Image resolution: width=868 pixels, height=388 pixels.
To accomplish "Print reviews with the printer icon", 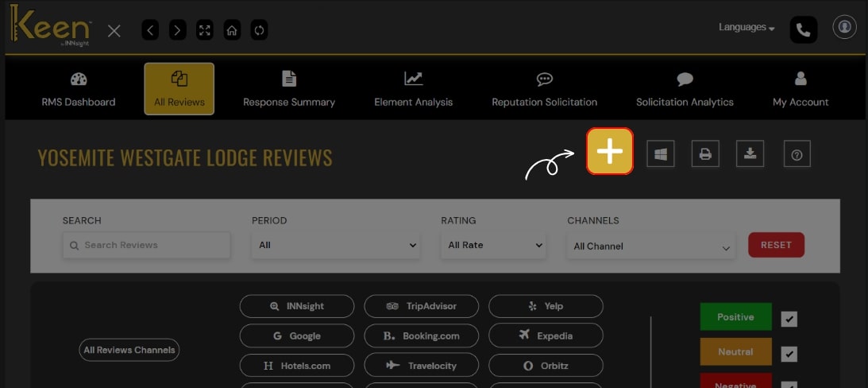I will (705, 153).
